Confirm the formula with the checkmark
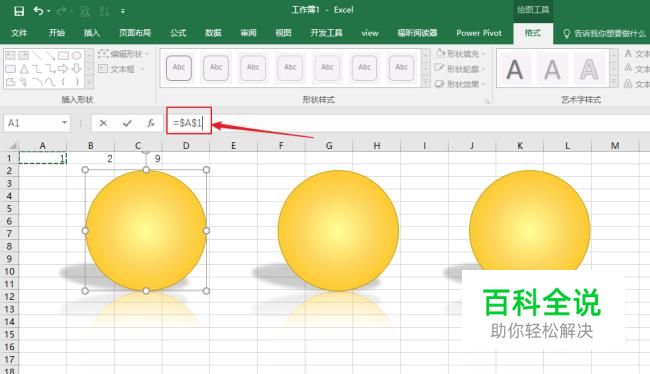Screen dimensions: 650x374 pyautogui.click(x=127, y=123)
